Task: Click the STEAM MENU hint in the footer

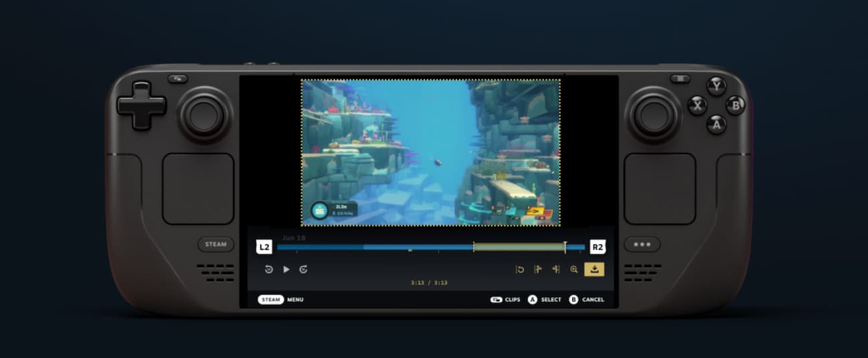Action: coord(281,300)
